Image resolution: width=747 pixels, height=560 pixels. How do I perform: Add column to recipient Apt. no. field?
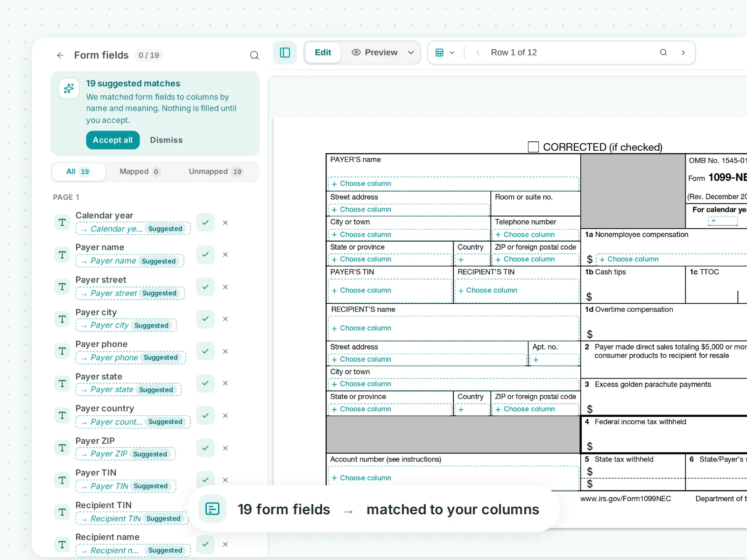coord(554,360)
